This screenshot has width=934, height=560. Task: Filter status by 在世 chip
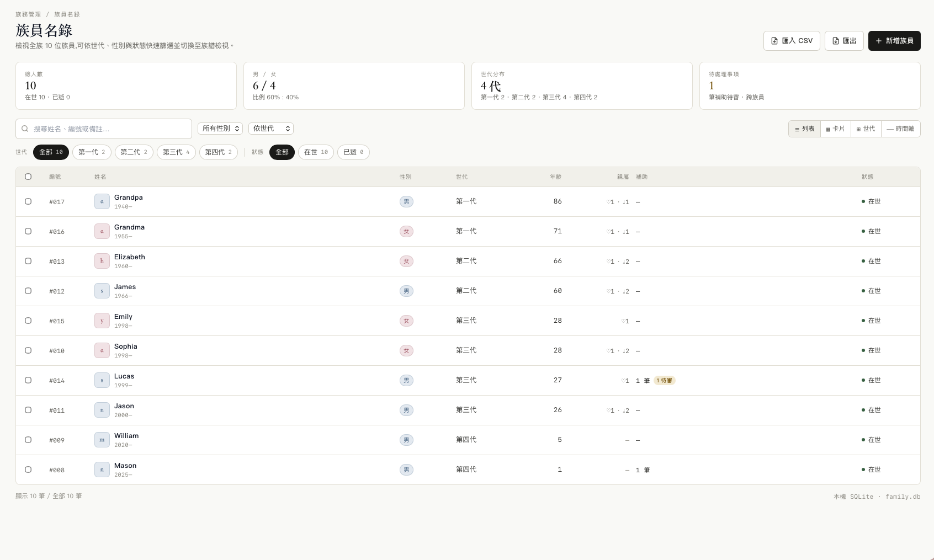click(316, 152)
